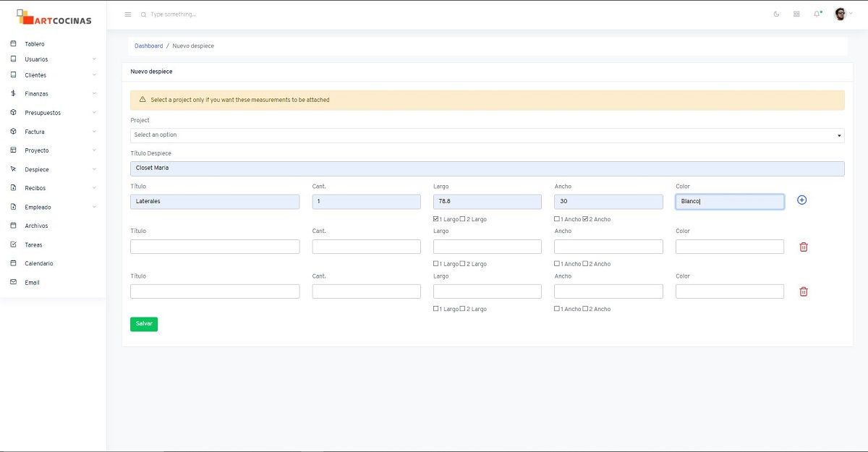Open Calendario from the sidebar

(x=38, y=264)
